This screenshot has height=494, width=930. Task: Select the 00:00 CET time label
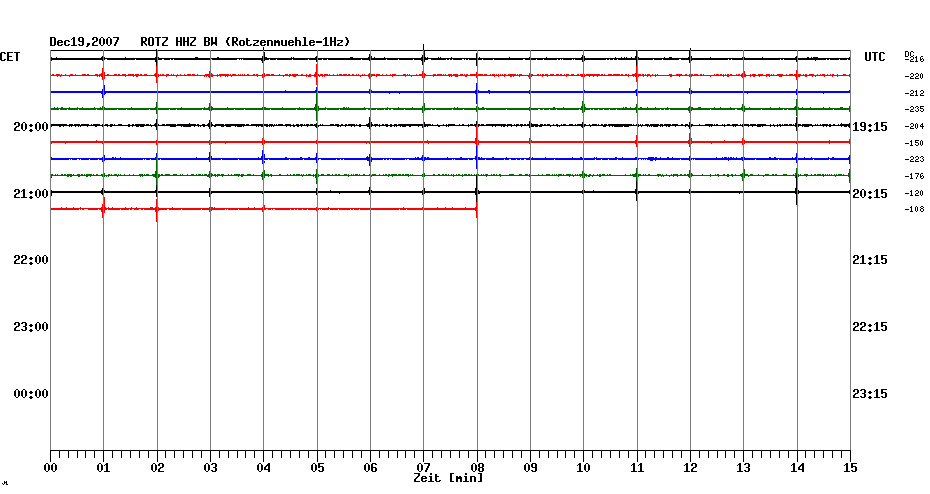31,394
